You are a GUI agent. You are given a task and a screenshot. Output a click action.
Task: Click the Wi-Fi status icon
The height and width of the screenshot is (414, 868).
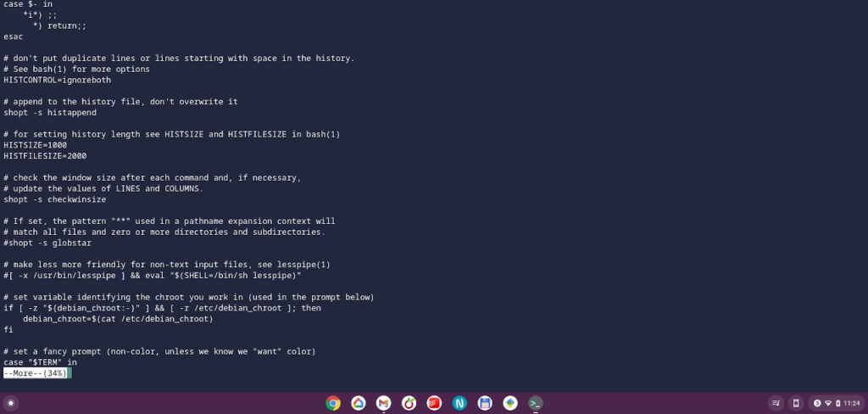(x=828, y=403)
